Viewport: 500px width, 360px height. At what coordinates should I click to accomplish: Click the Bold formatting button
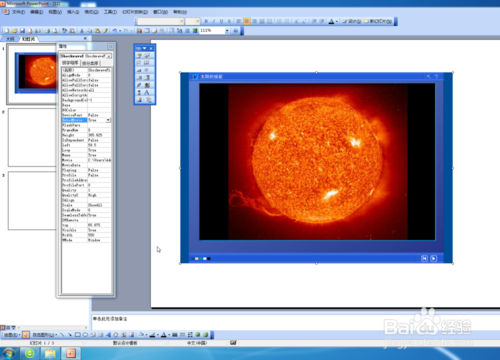(x=206, y=21)
